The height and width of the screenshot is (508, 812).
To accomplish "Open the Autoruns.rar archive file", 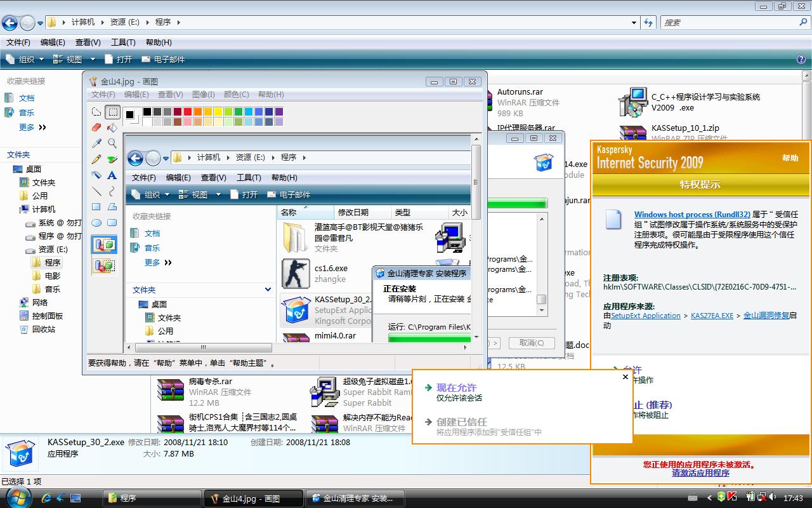I will (520, 92).
